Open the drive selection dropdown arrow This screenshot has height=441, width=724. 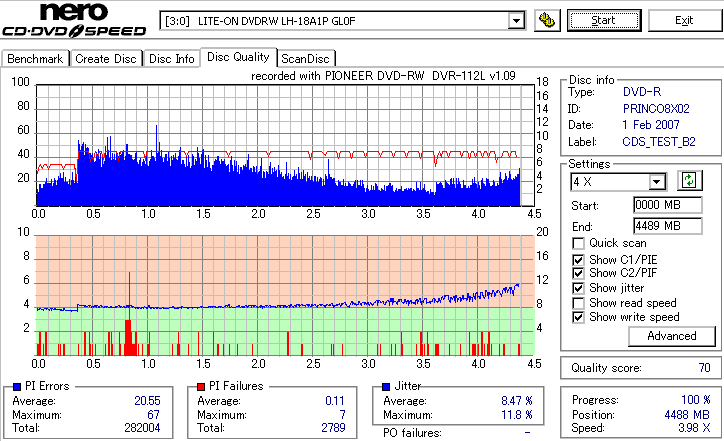point(516,21)
